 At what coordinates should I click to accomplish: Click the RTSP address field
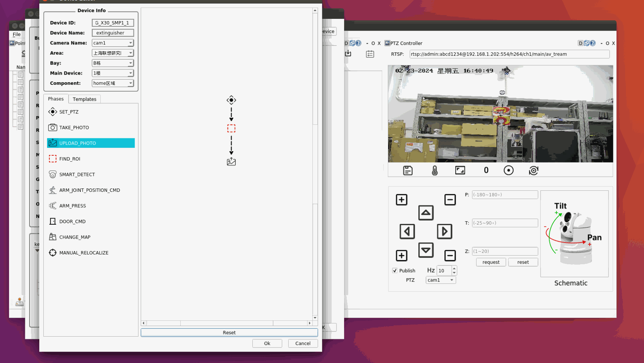point(509,54)
